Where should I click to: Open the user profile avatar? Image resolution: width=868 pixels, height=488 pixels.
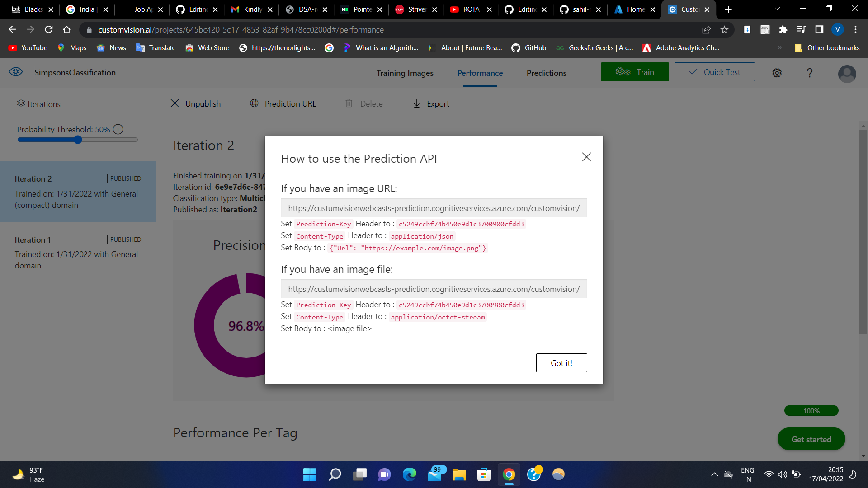pos(847,73)
